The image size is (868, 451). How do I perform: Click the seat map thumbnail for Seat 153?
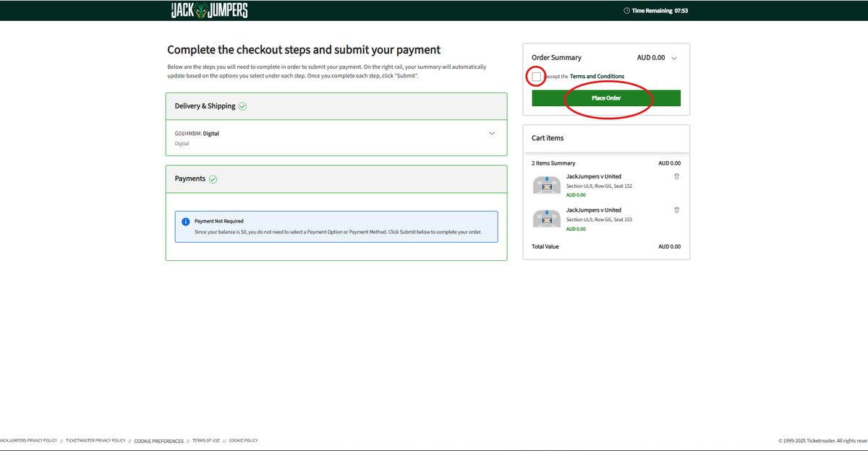tap(547, 219)
